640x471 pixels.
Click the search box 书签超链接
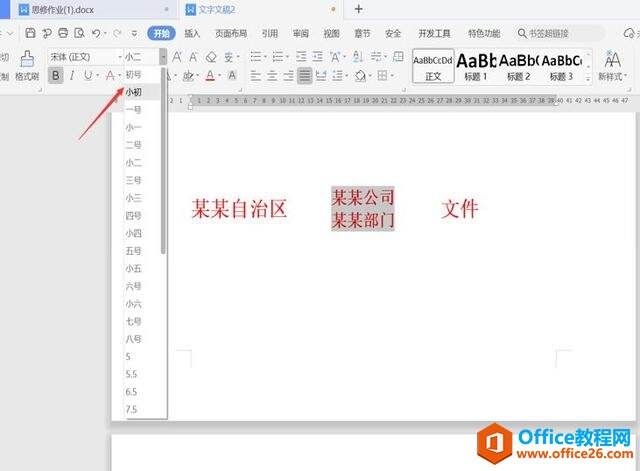tap(560, 33)
